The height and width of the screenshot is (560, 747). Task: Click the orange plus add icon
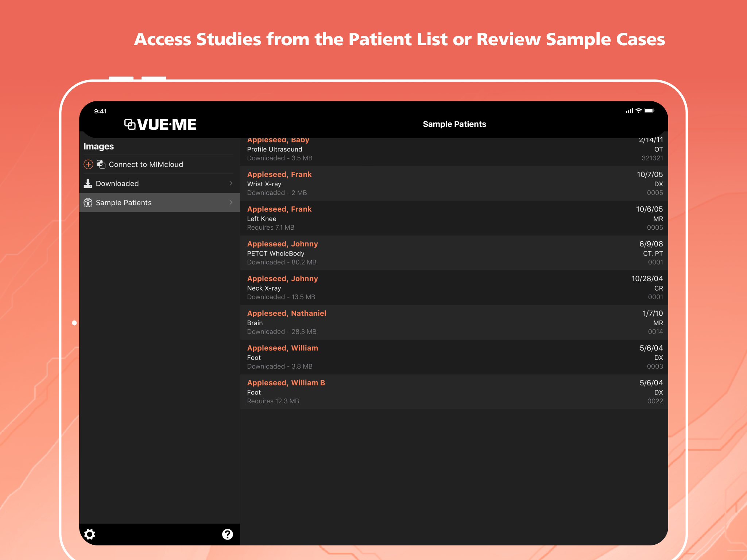click(x=88, y=164)
